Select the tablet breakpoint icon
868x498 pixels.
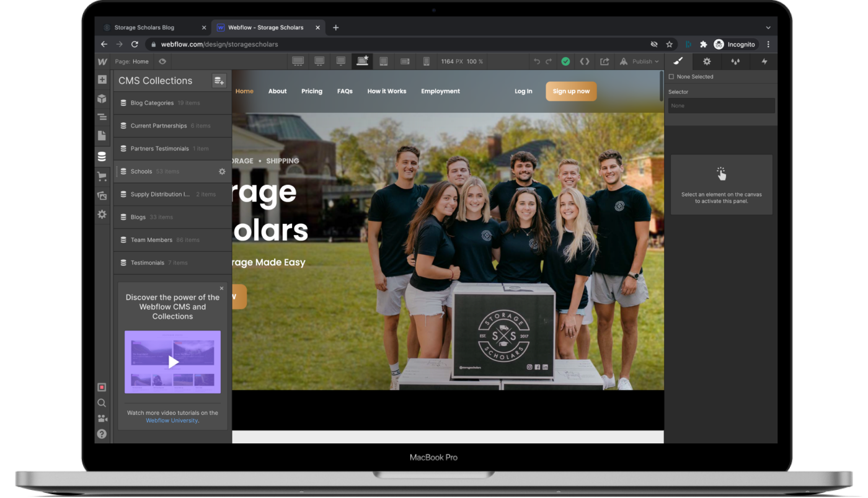pos(384,61)
